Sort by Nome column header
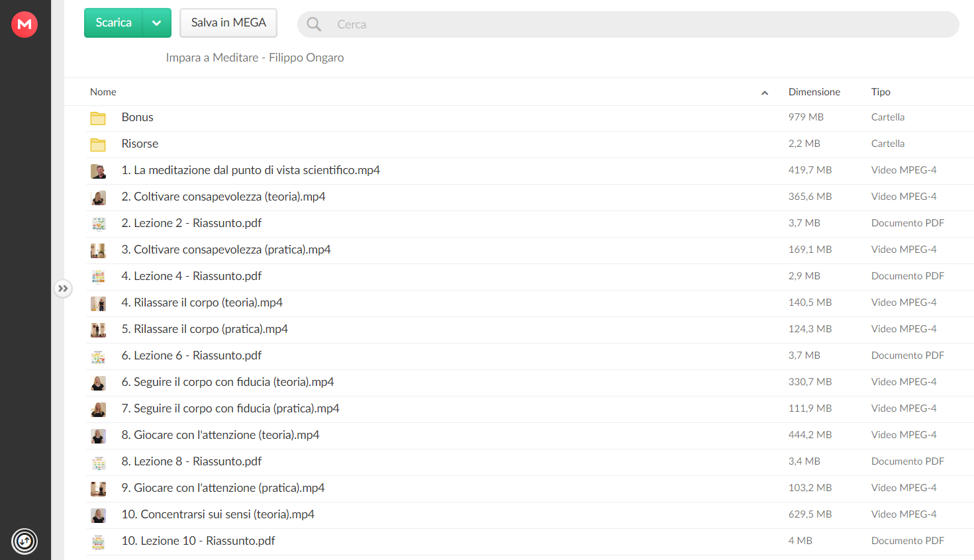The image size is (974, 560). point(103,92)
